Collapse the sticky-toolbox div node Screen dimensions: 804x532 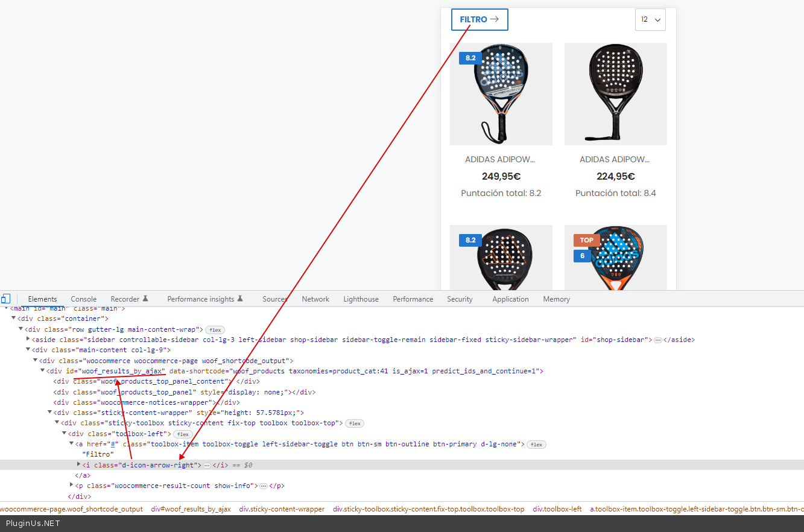(57, 423)
